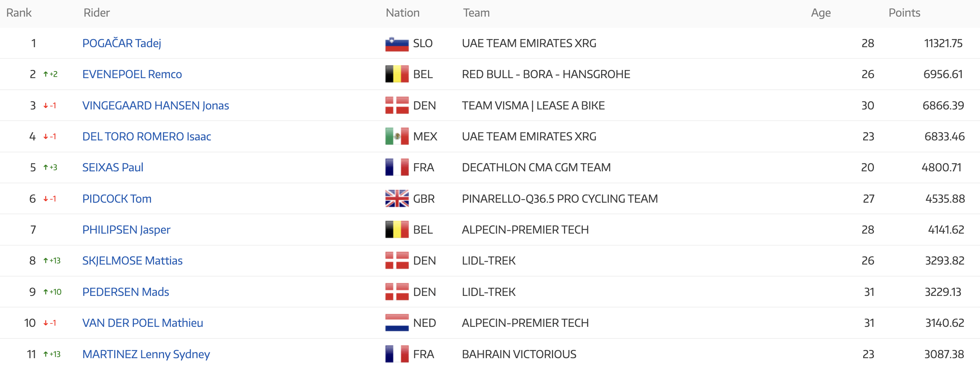This screenshot has height=369, width=980.
Task: Open POGAČAR Tadej rider profile
Action: (x=122, y=43)
